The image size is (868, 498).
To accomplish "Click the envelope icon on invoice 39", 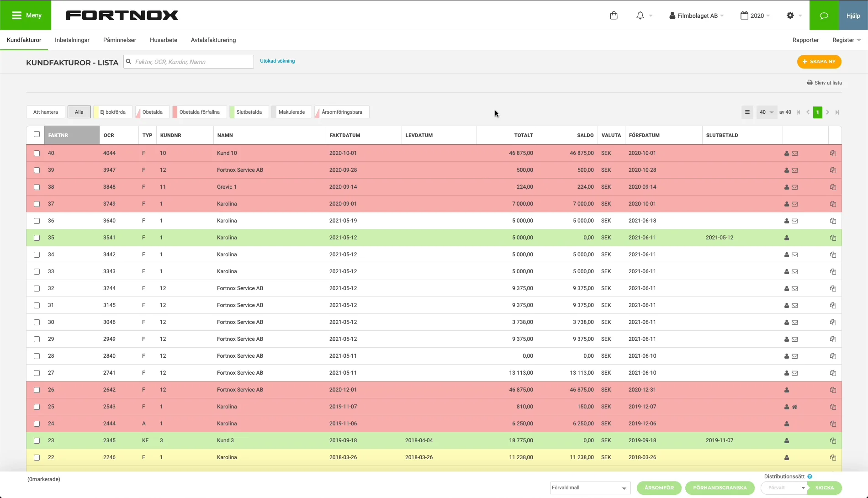I will pos(795,170).
